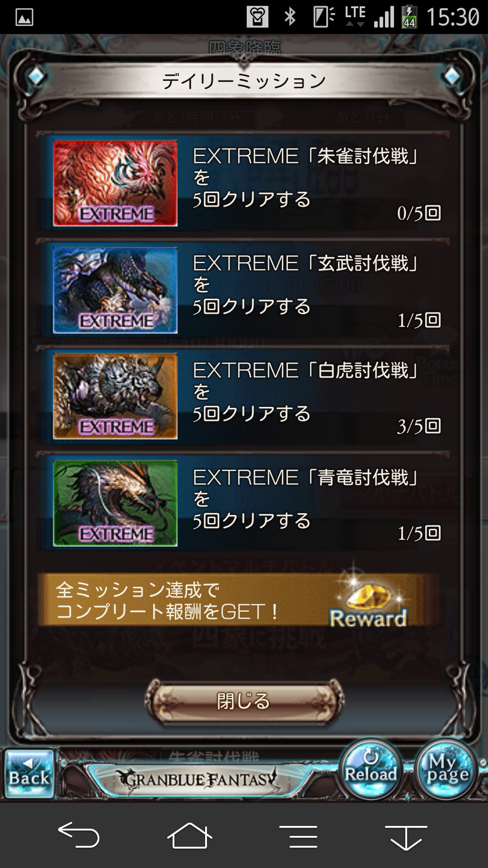Close the dialog with 閉じる button

(244, 702)
